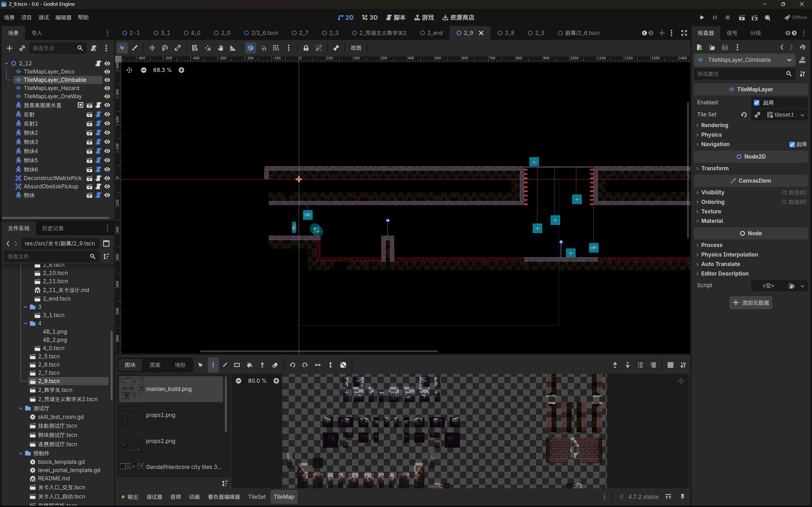Click the 添加元数据 button
The height and width of the screenshot is (507, 812).
click(750, 303)
